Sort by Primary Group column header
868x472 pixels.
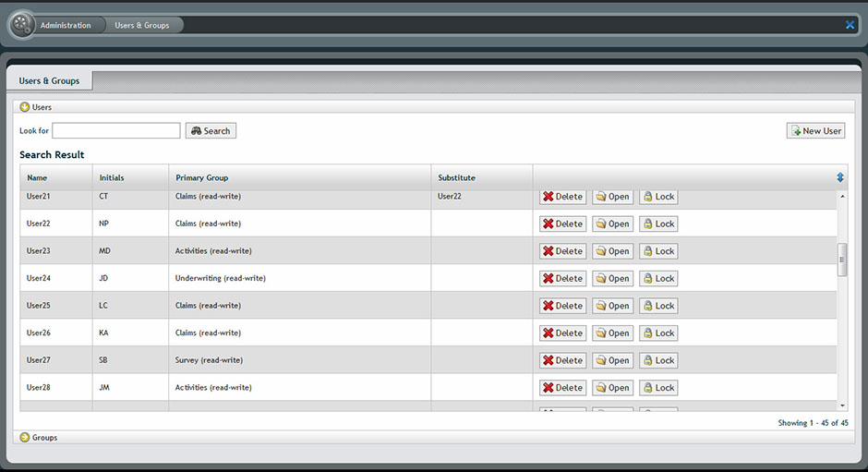(x=201, y=177)
